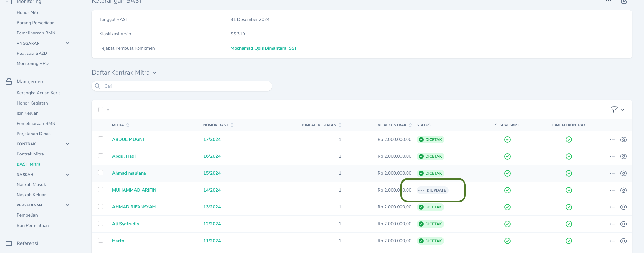Click the edit icon above Keterangan BAST

pyautogui.click(x=624, y=1)
